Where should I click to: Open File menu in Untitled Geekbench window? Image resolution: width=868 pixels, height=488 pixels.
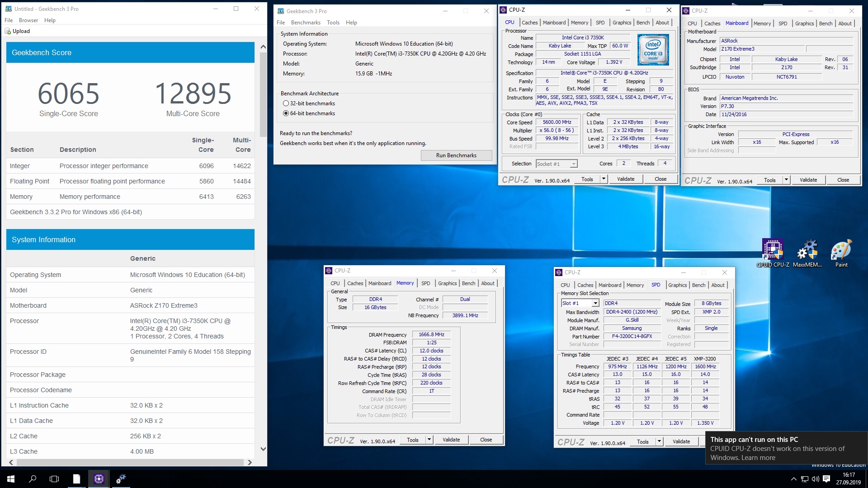9,20
